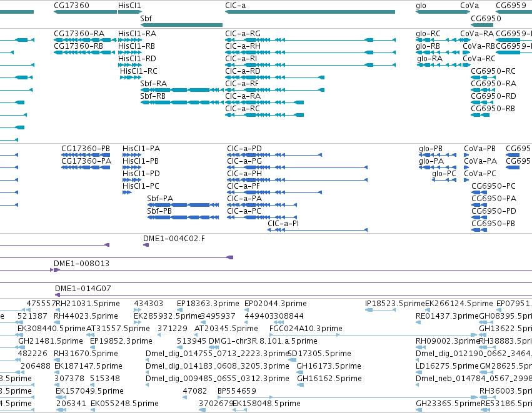This screenshot has width=532, height=413.
Task: Click the long ClC-a gene bar
Action: point(310,12)
